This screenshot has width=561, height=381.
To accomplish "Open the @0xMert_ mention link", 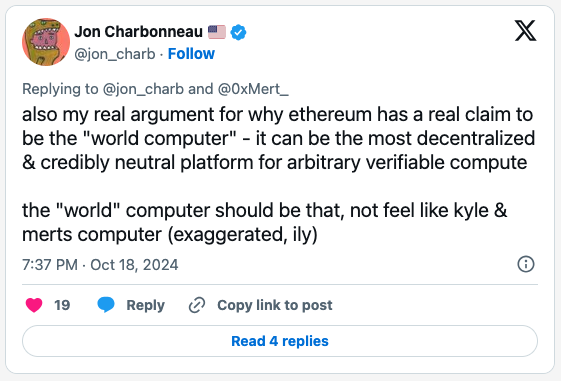I will click(253, 89).
